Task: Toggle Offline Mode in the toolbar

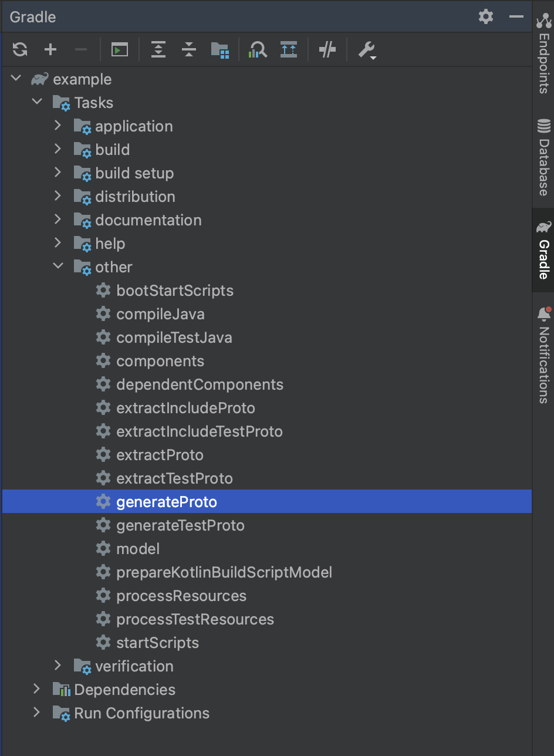Action: (x=327, y=50)
